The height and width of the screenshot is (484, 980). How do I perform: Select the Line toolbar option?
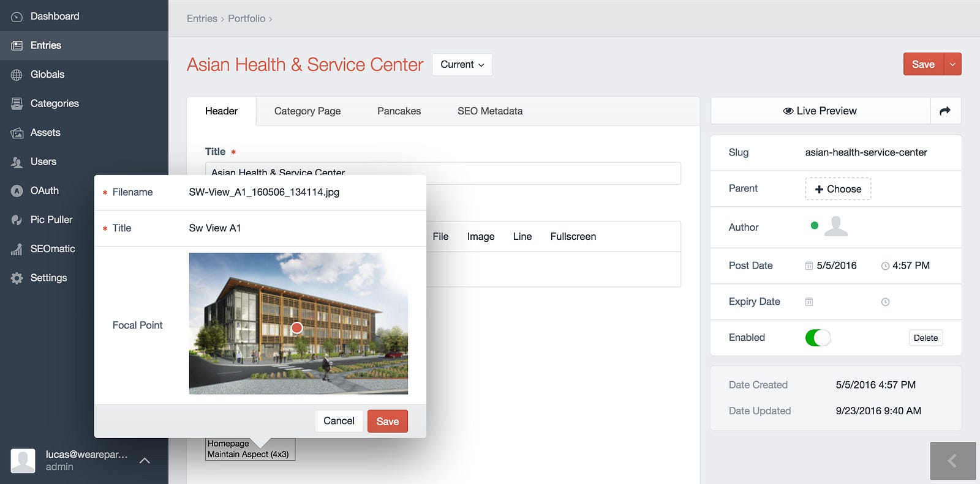tap(522, 236)
